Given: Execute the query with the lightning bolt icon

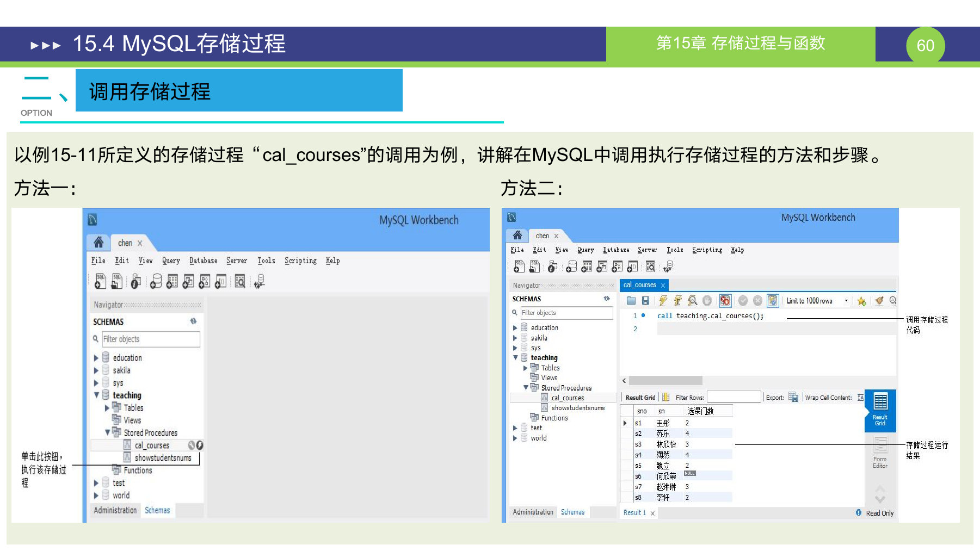Looking at the screenshot, I should tap(663, 300).
